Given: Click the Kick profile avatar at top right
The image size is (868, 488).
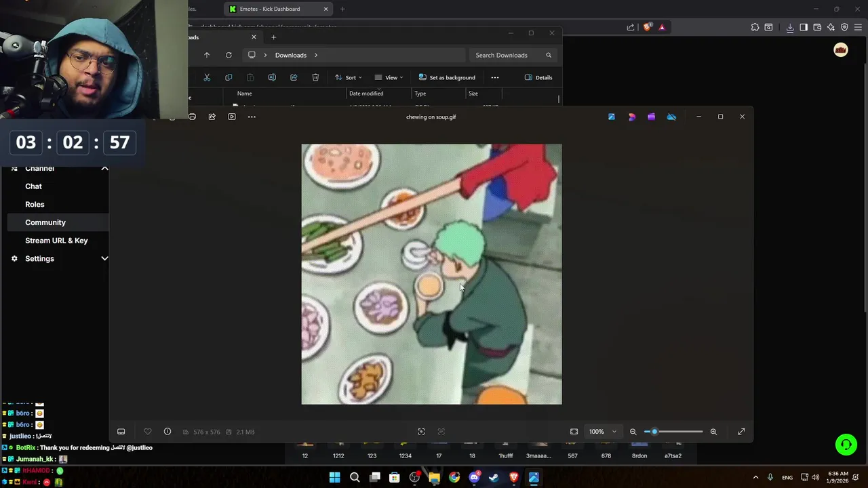Looking at the screenshot, I should pos(841,50).
